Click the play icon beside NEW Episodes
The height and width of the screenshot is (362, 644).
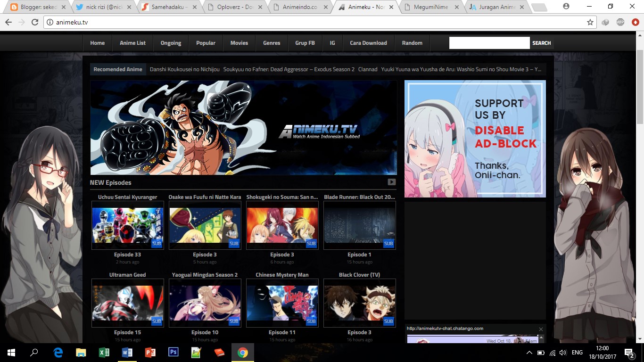(x=392, y=182)
